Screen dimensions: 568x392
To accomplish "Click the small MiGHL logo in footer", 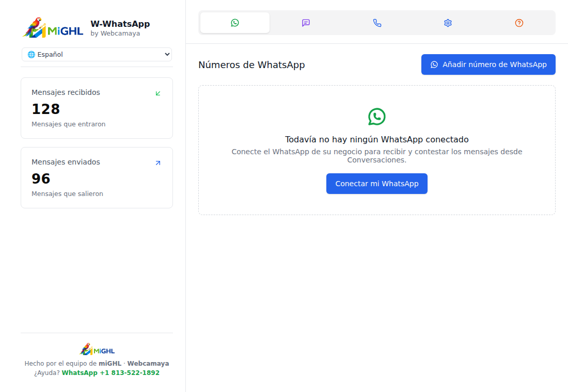I will [x=97, y=349].
